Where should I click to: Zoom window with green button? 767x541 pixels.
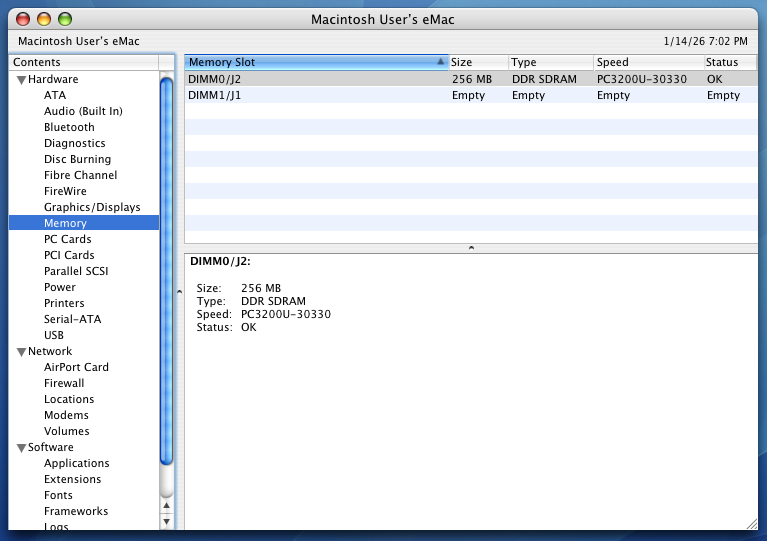tap(65, 20)
